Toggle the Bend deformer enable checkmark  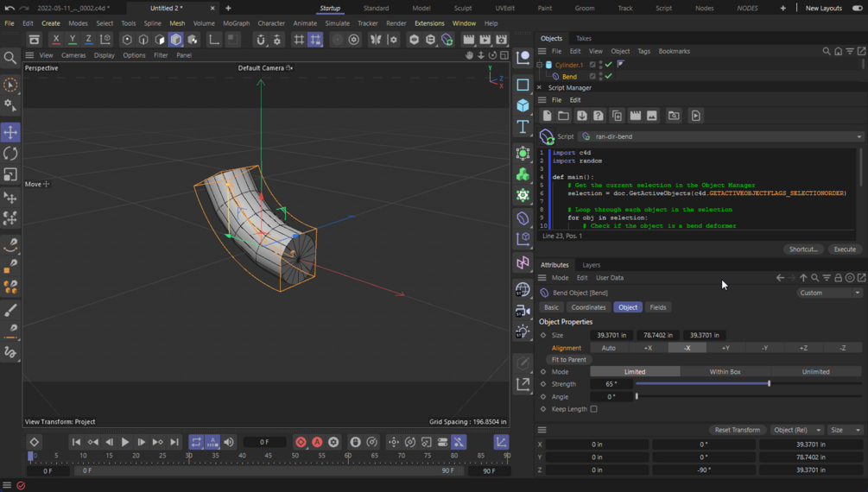pos(608,77)
